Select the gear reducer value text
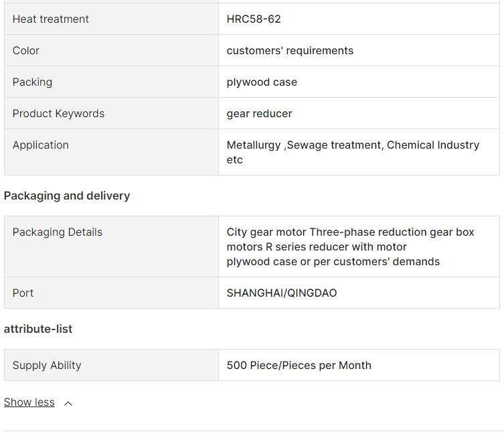 pos(260,114)
